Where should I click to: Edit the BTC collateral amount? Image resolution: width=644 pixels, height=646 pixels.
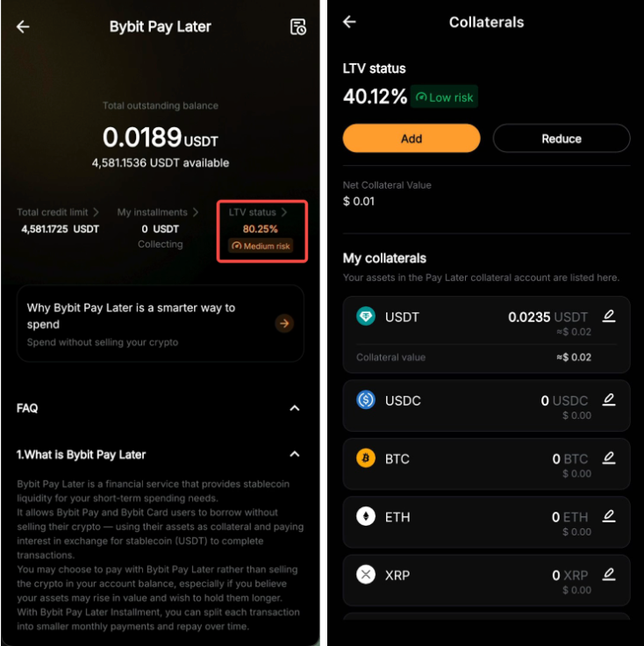pyautogui.click(x=609, y=458)
